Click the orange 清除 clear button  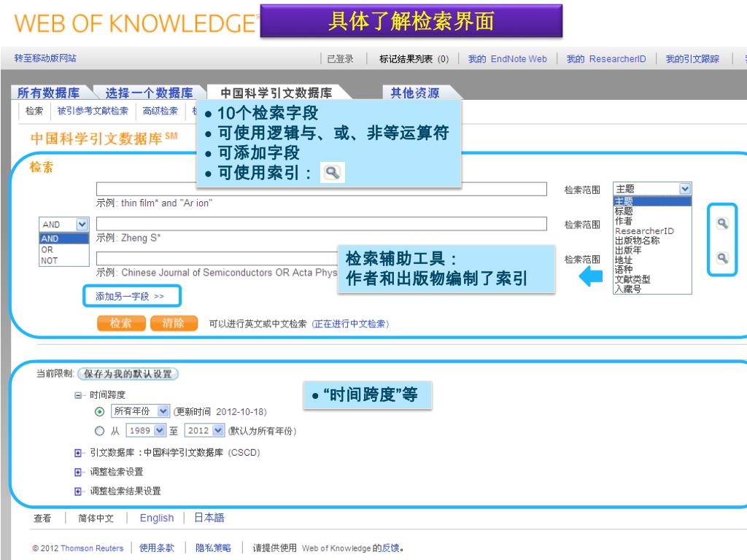[174, 323]
